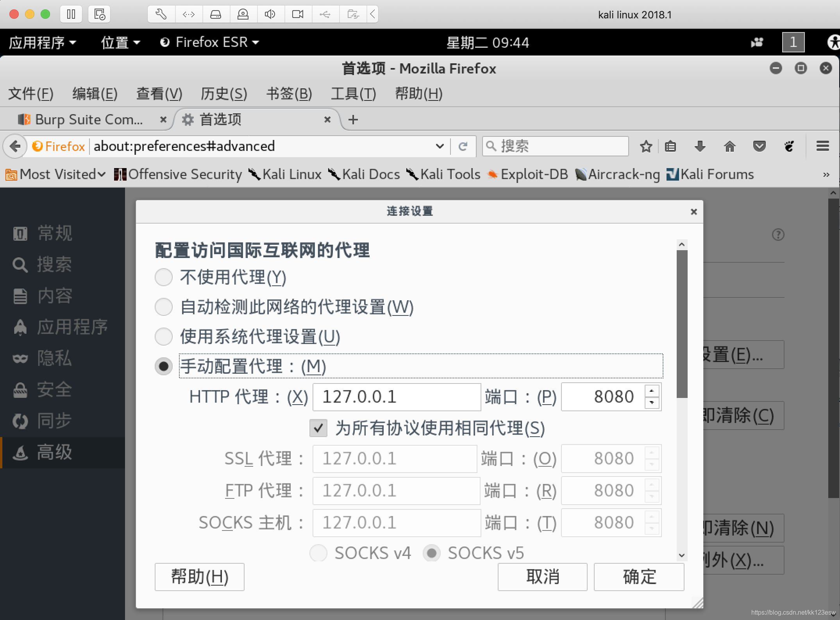
Task: Click the 确定 confirm button
Action: point(639,577)
